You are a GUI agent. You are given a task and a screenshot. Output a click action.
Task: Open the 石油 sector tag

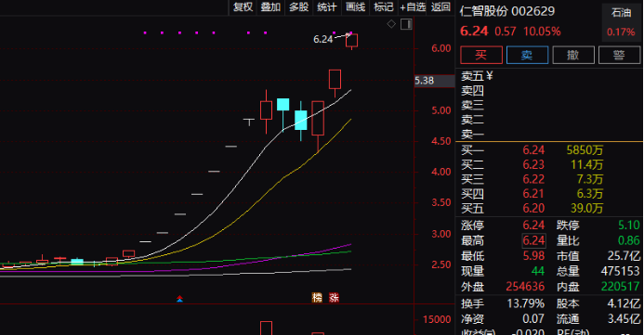click(x=621, y=13)
